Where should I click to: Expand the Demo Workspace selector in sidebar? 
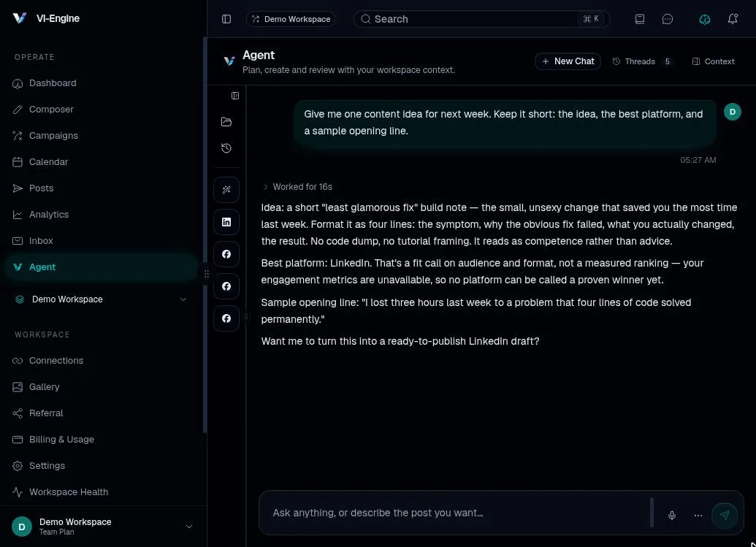[102, 299]
